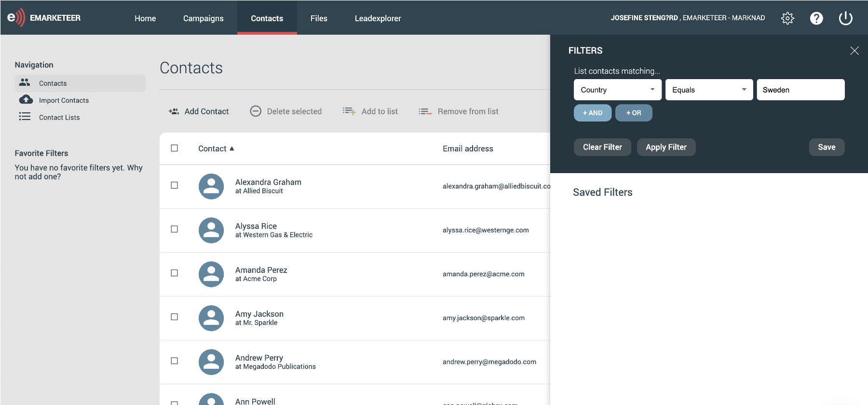Save the current filter

(827, 147)
